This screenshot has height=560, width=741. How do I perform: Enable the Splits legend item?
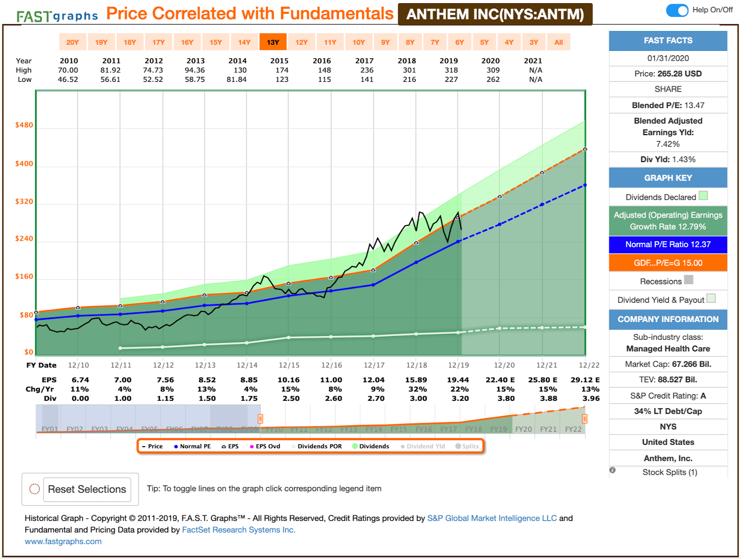click(x=467, y=446)
